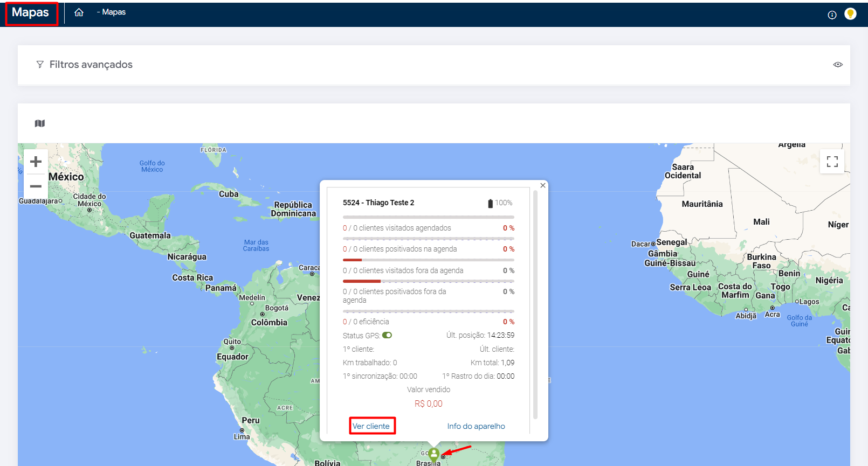Click the home icon in breadcrumb

pyautogui.click(x=79, y=12)
